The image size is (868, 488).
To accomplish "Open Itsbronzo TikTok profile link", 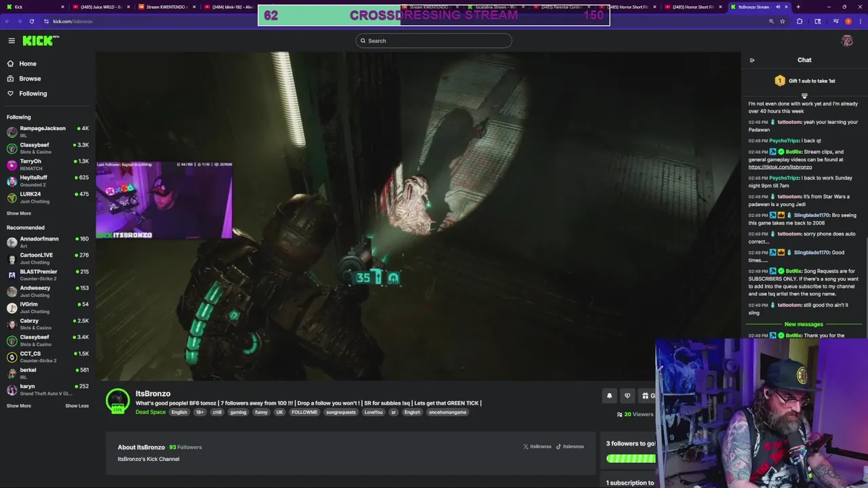I will (570, 447).
